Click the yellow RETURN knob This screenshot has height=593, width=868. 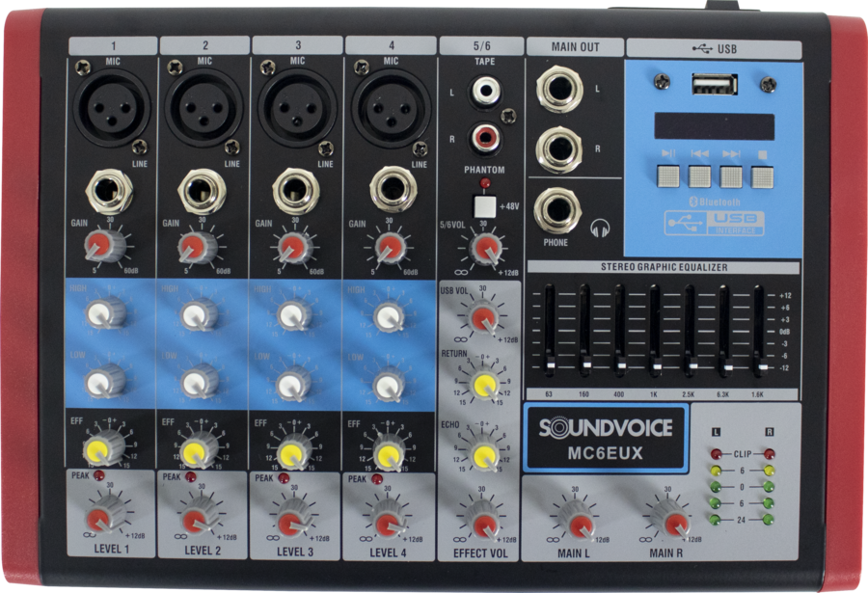pyautogui.click(x=485, y=385)
